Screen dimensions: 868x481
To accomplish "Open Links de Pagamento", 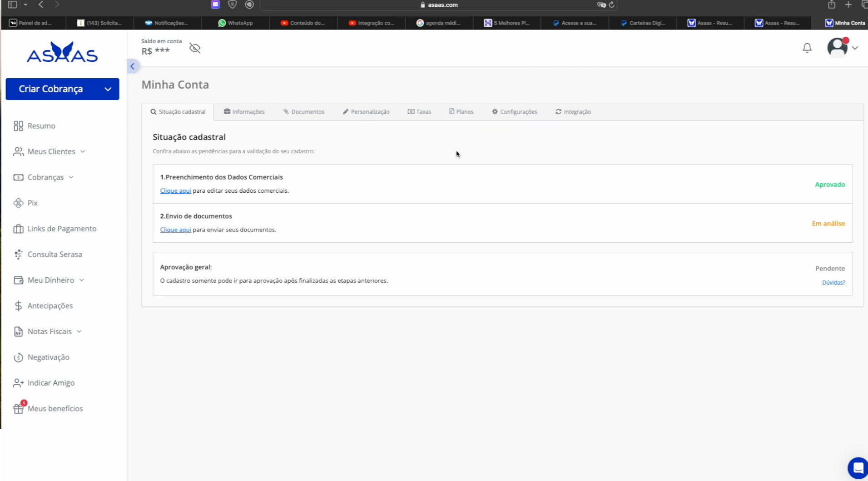I will [62, 229].
